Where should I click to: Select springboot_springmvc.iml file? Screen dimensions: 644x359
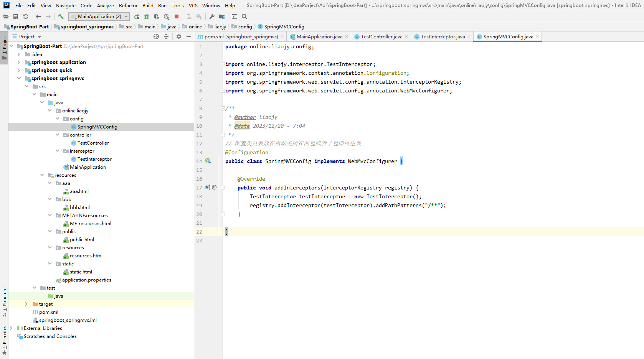click(x=68, y=320)
